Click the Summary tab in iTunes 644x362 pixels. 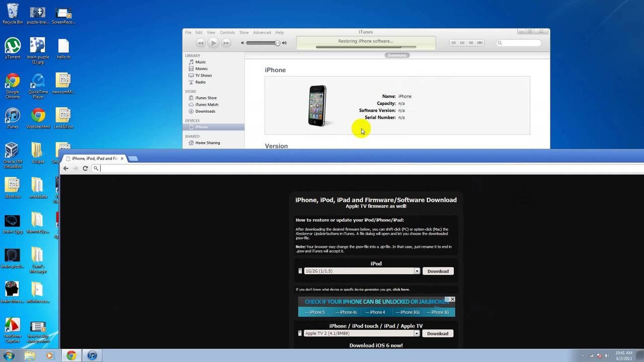pyautogui.click(x=397, y=55)
